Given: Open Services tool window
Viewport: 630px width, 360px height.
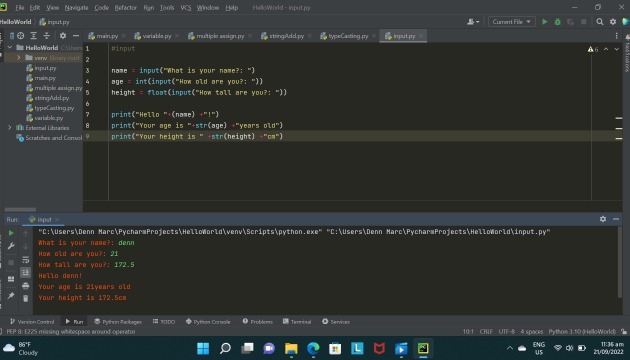Looking at the screenshot, I should 336,321.
